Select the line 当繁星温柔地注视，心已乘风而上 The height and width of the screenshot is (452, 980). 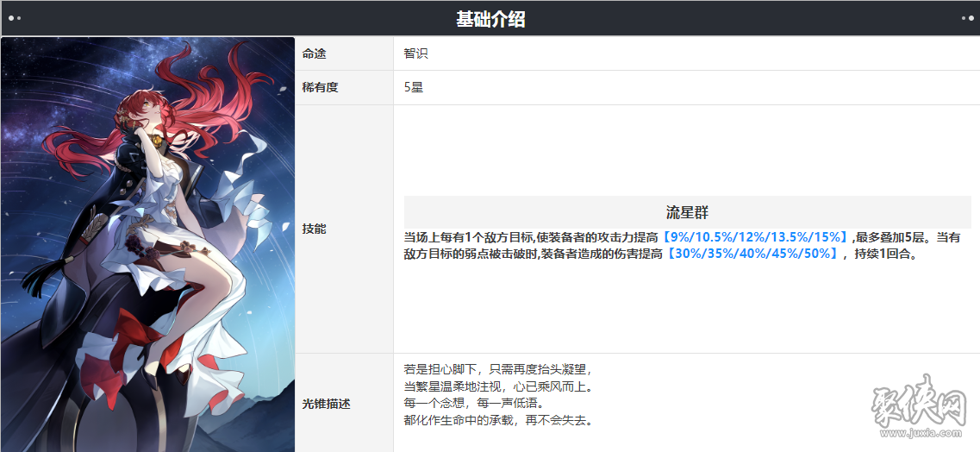[x=497, y=386]
